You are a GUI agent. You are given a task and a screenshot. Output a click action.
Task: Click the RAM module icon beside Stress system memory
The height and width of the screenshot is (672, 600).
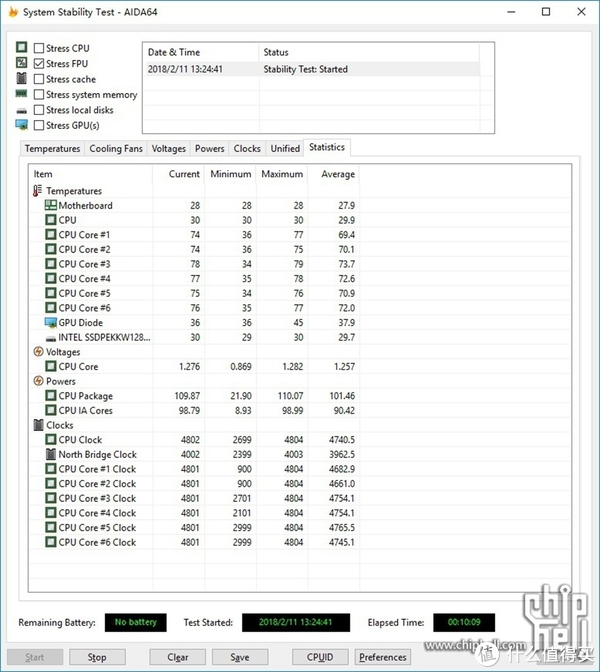click(21, 93)
